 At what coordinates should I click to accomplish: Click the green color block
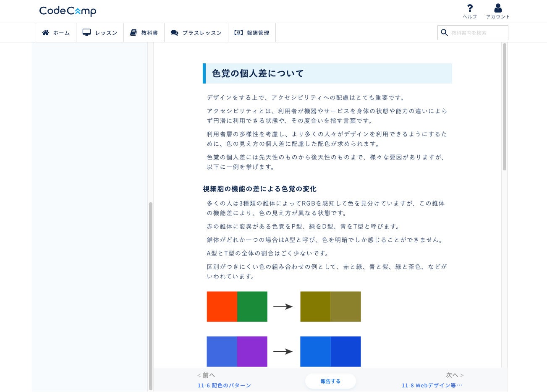coord(252,306)
